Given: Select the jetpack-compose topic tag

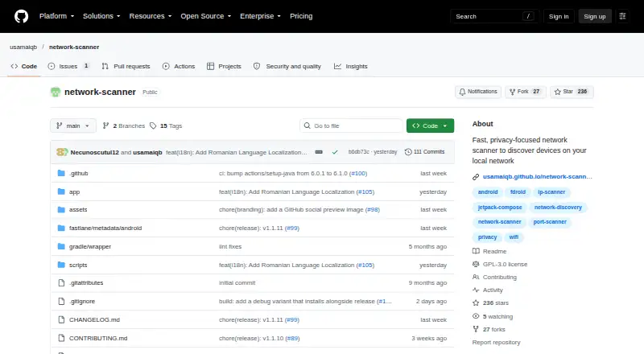Looking at the screenshot, I should [499, 208].
